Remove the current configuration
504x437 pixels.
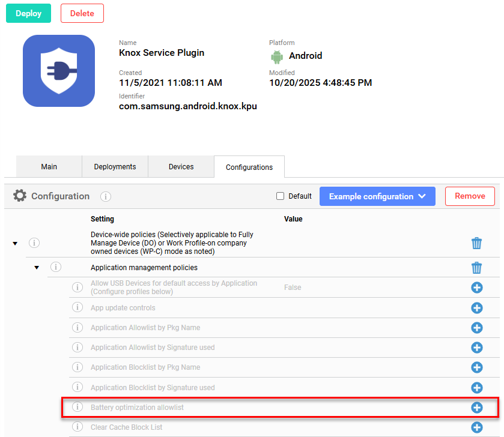pos(470,196)
